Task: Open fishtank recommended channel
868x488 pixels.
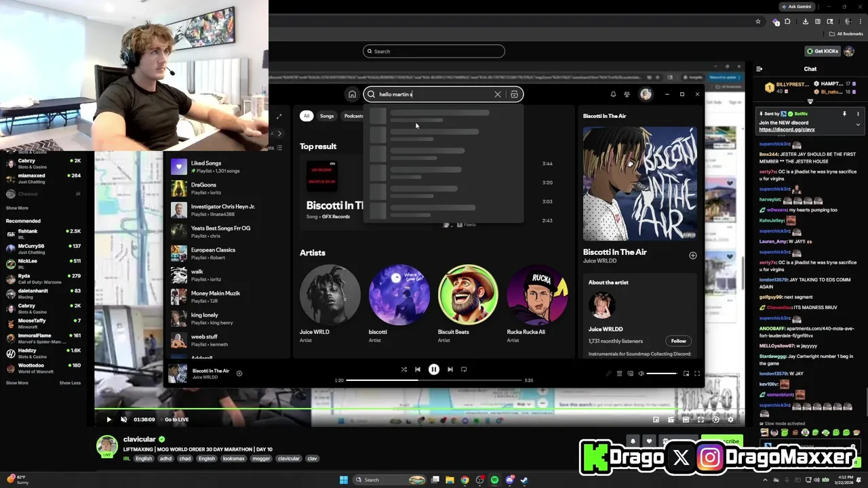Action: click(x=43, y=234)
